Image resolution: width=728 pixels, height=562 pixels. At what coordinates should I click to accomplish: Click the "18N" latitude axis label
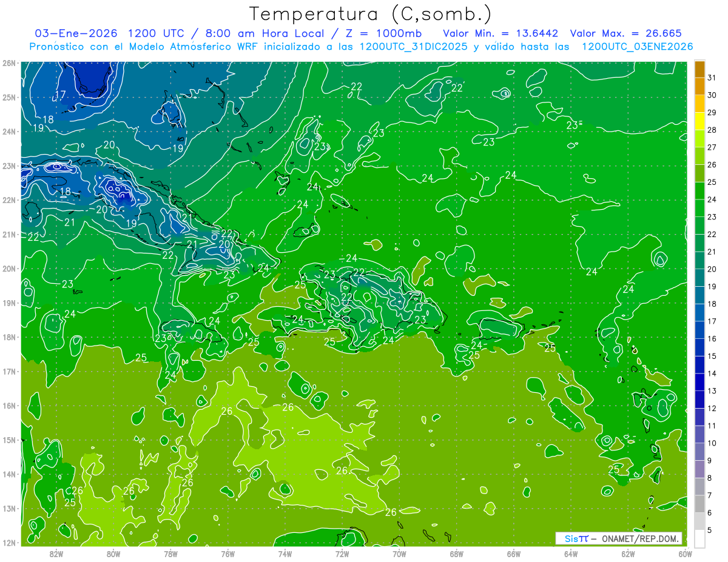click(9, 336)
